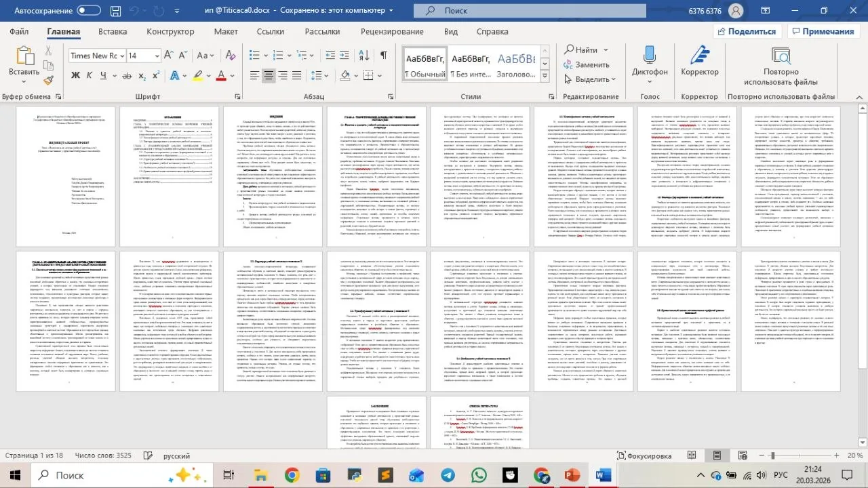Center align the paragraph text

pyautogui.click(x=269, y=75)
